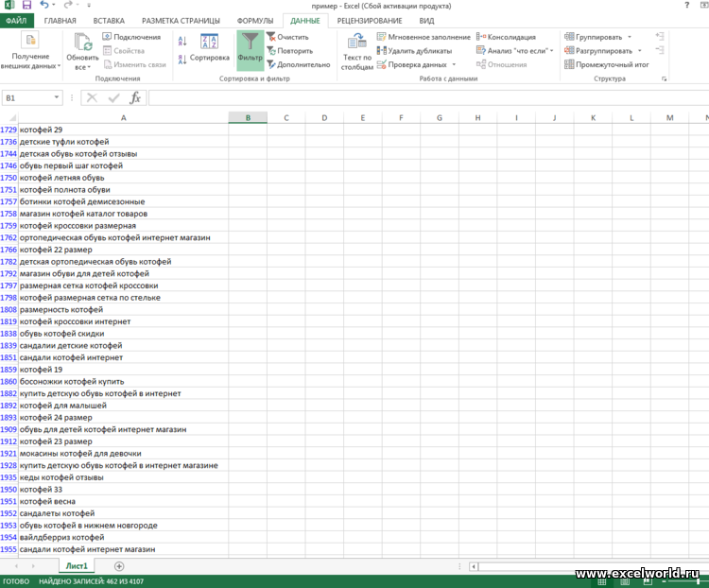
Task: Open Text to Columns wizard
Action: click(x=357, y=51)
